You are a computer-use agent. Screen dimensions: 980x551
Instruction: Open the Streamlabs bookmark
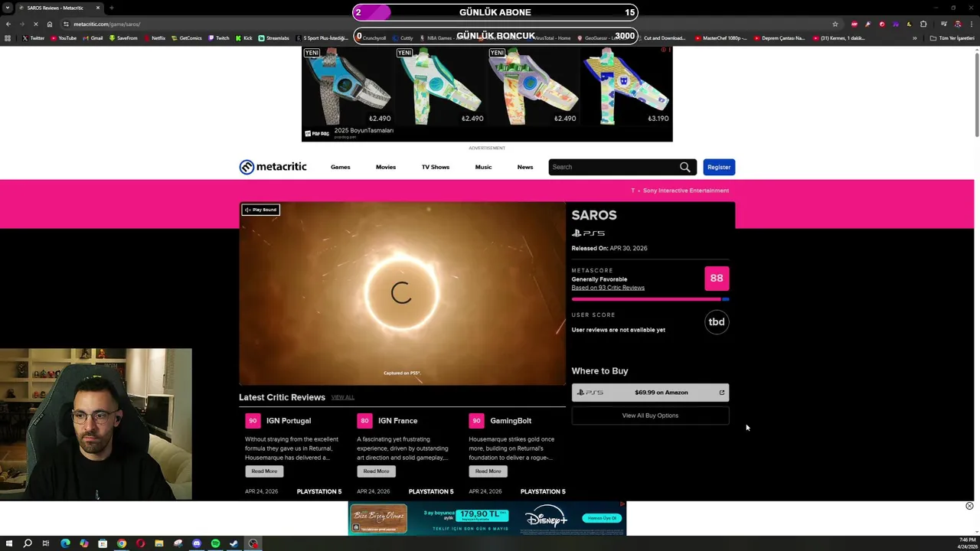point(274,37)
